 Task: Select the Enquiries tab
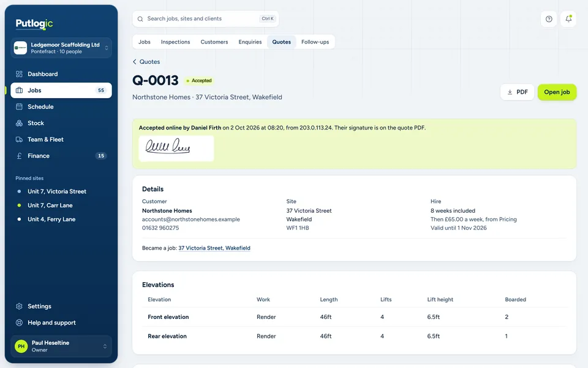click(x=250, y=42)
